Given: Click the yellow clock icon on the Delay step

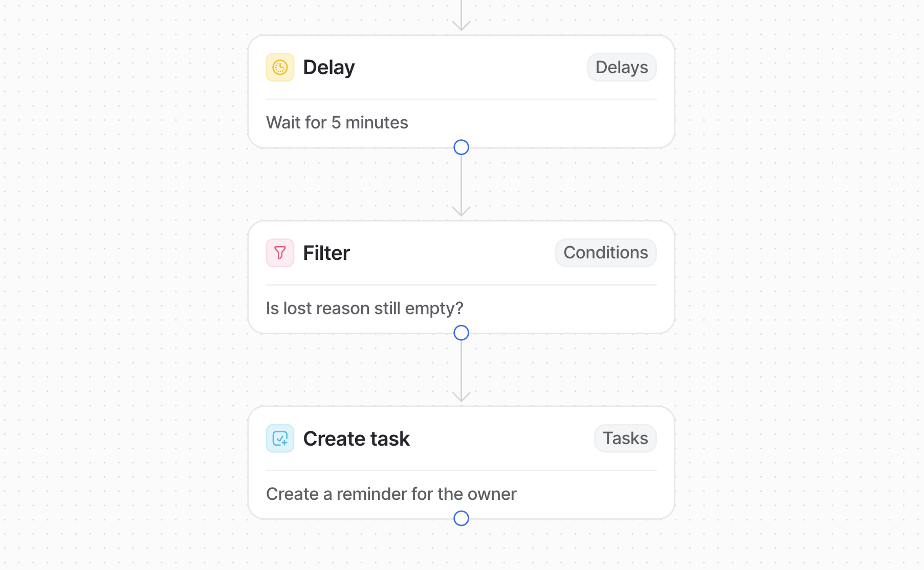Looking at the screenshot, I should 280,67.
